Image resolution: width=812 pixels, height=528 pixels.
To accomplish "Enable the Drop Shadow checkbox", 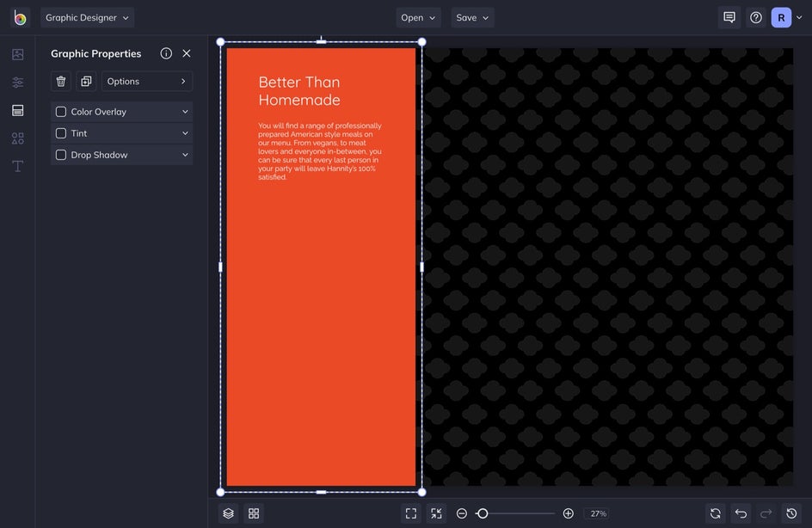I will 61,155.
